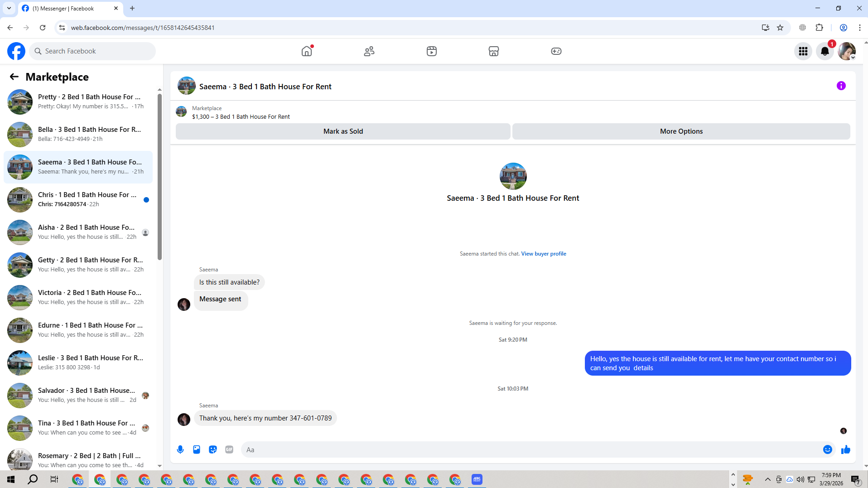Go back in browser history
Image resolution: width=868 pixels, height=488 pixels.
click(x=10, y=28)
